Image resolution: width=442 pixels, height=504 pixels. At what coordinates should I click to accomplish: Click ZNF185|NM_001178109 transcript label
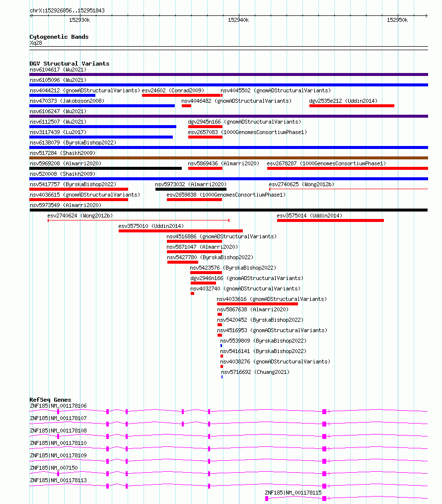click(58, 455)
